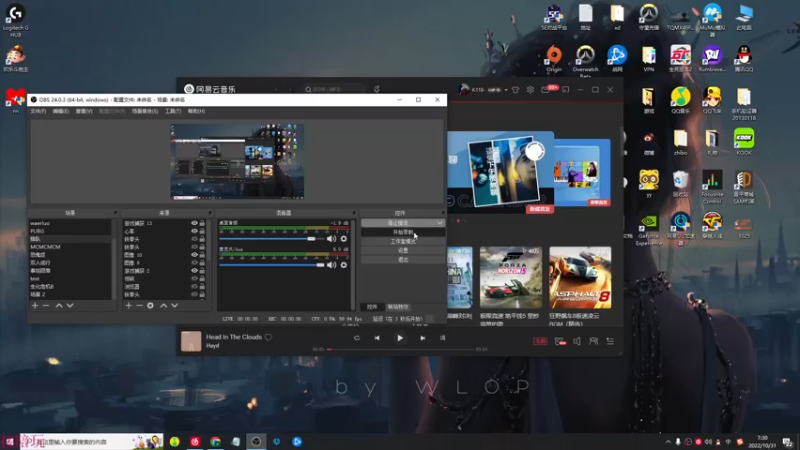Image resolution: width=800 pixels, height=450 pixels.
Task: Open the voice recognition icon beside NetEase search
Action: pos(377,89)
